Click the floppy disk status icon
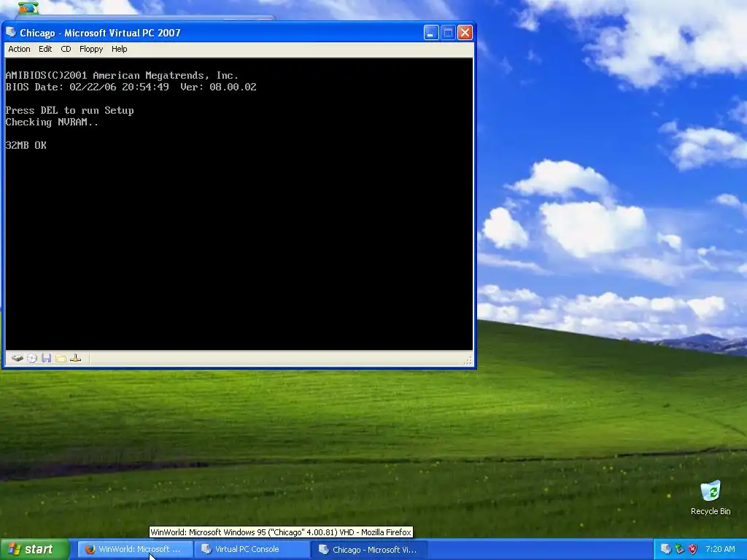Screen dimensions: 747x560 (x=46, y=358)
